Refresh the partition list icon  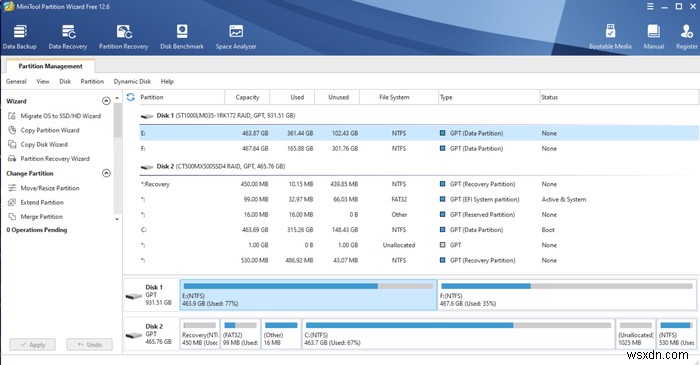(130, 97)
